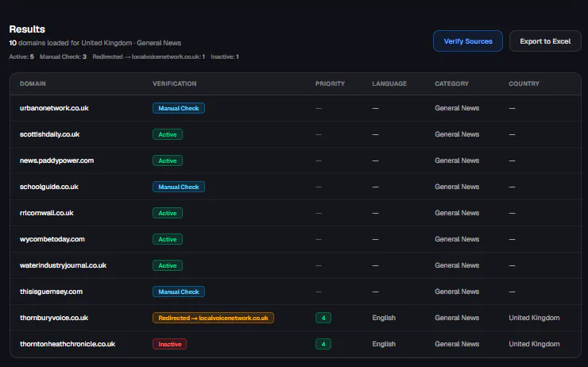
Task: Select waterindustryjournal.co.uk domain
Action: point(63,265)
